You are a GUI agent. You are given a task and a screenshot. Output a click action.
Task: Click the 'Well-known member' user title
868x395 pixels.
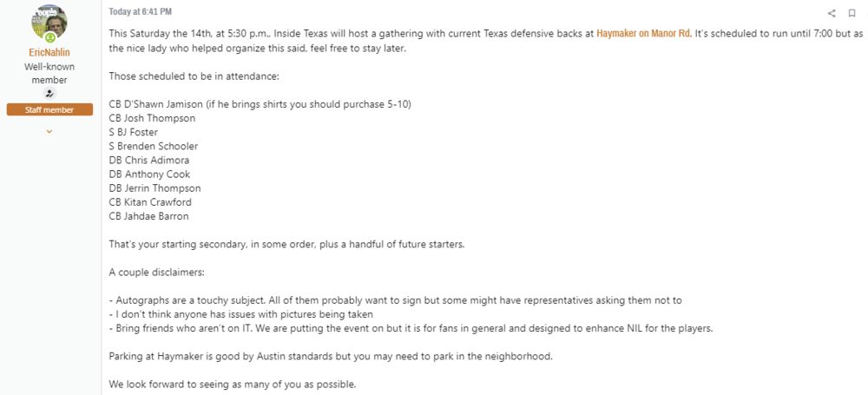click(x=49, y=73)
